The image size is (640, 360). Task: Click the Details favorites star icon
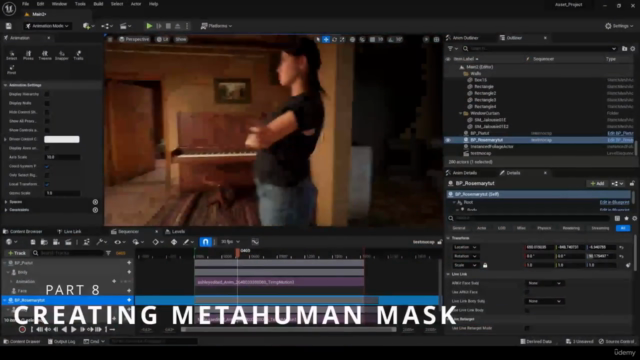[626, 218]
